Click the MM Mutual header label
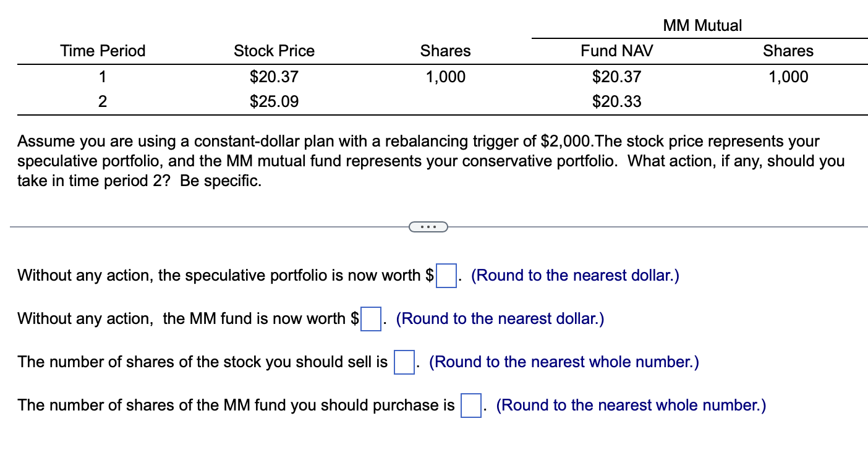The height and width of the screenshot is (455, 868). click(702, 25)
